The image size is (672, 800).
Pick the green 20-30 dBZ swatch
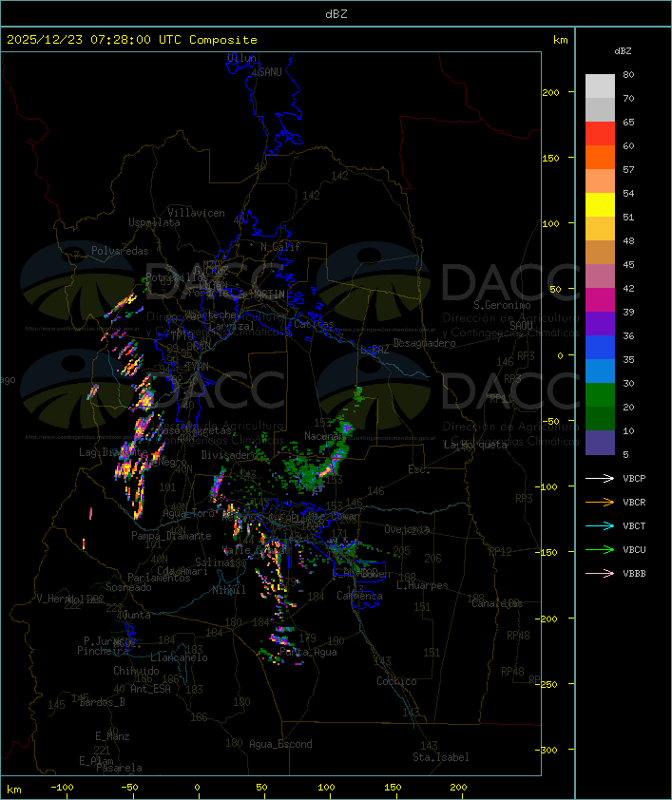pos(600,395)
